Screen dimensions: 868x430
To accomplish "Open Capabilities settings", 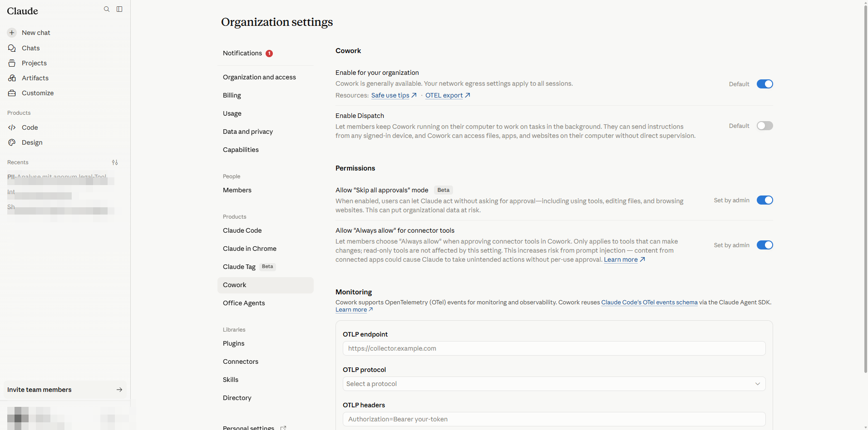I will click(x=266, y=150).
